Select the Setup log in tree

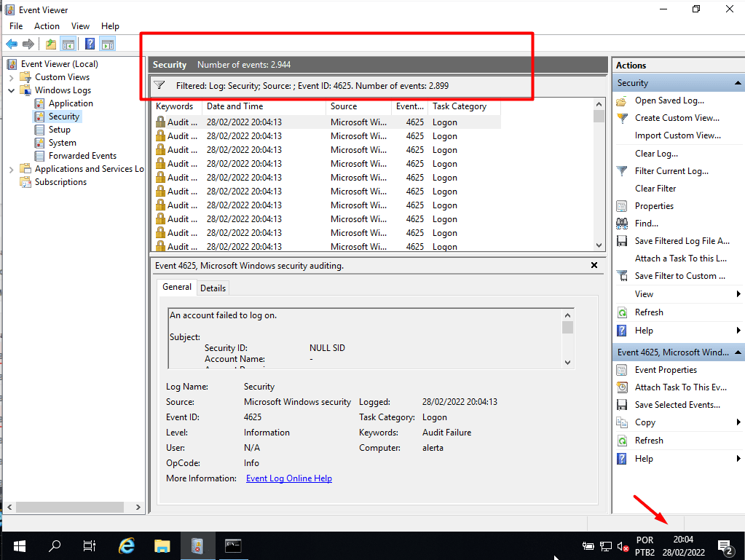coord(60,130)
